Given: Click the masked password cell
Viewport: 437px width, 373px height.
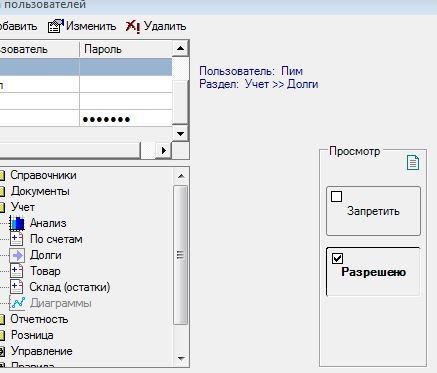Looking at the screenshot, I should point(126,119).
